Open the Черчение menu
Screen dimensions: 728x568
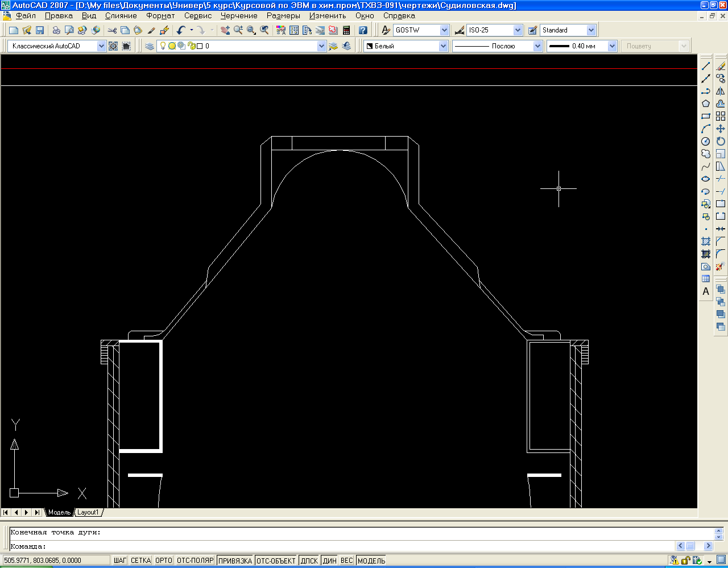(x=239, y=16)
